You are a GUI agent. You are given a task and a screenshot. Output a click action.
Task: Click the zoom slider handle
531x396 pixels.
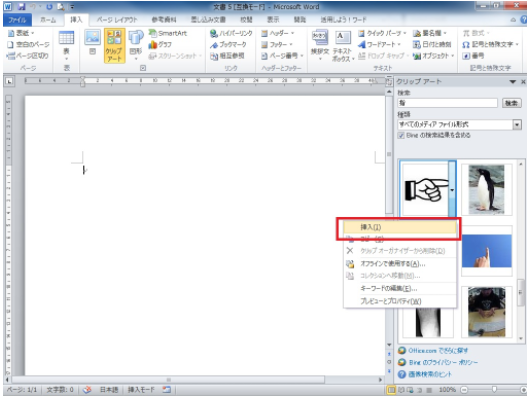pyautogui.click(x=495, y=390)
